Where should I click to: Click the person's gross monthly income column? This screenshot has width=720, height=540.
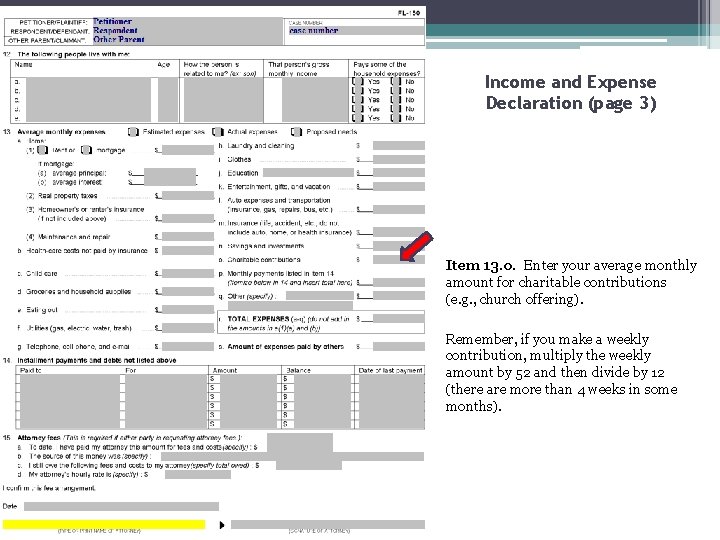point(315,100)
